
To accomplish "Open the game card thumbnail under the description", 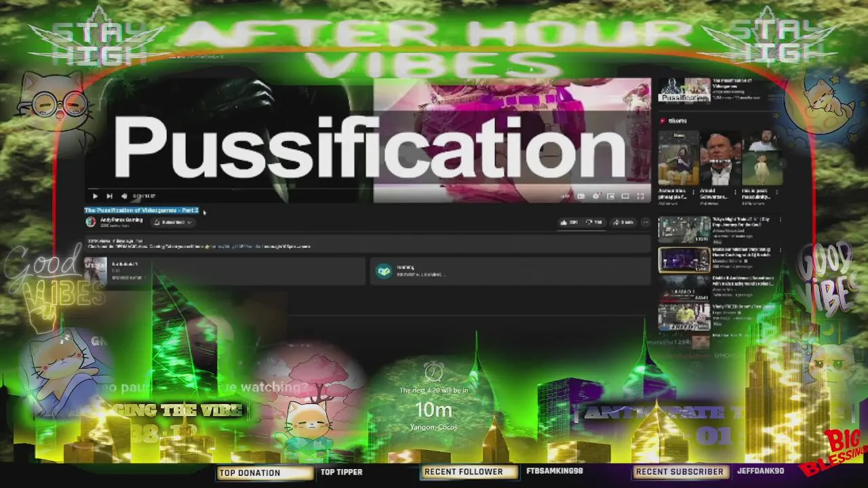I will pos(96,270).
